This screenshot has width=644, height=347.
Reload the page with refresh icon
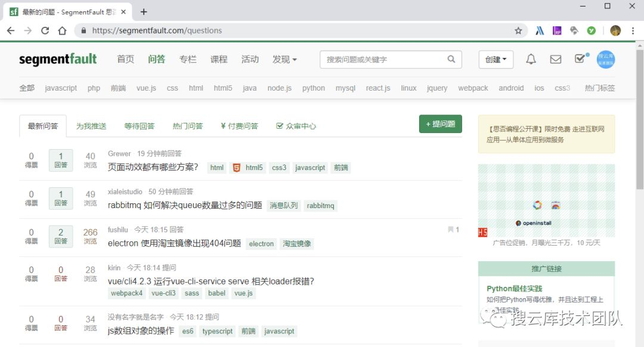click(x=45, y=30)
